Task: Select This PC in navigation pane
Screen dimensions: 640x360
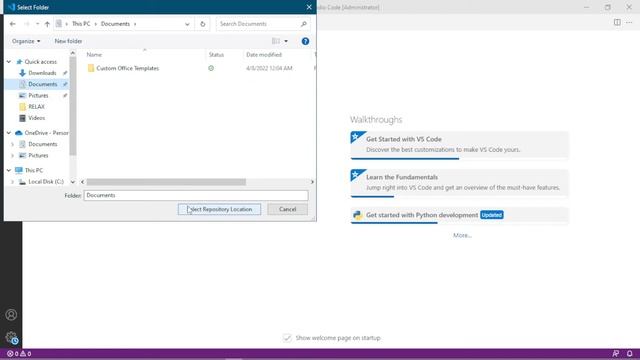Action: point(33,170)
